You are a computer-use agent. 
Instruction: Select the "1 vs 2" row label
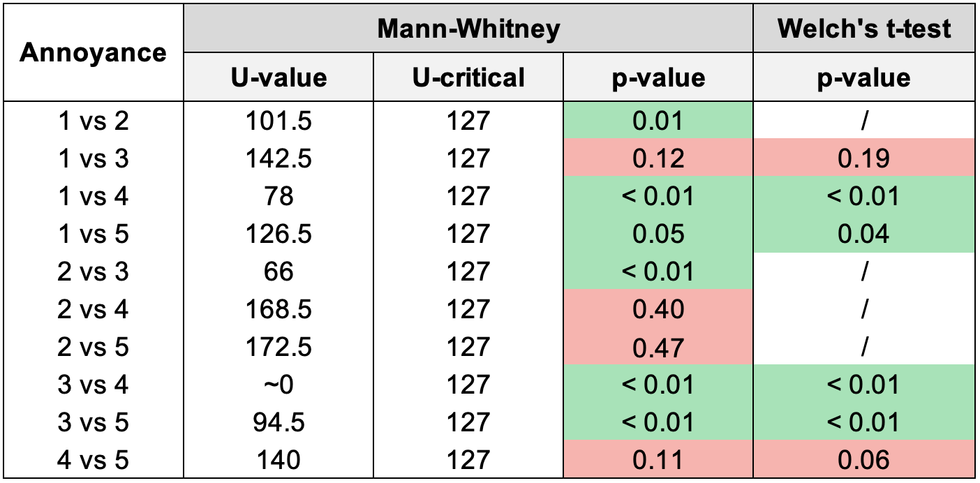click(x=93, y=121)
